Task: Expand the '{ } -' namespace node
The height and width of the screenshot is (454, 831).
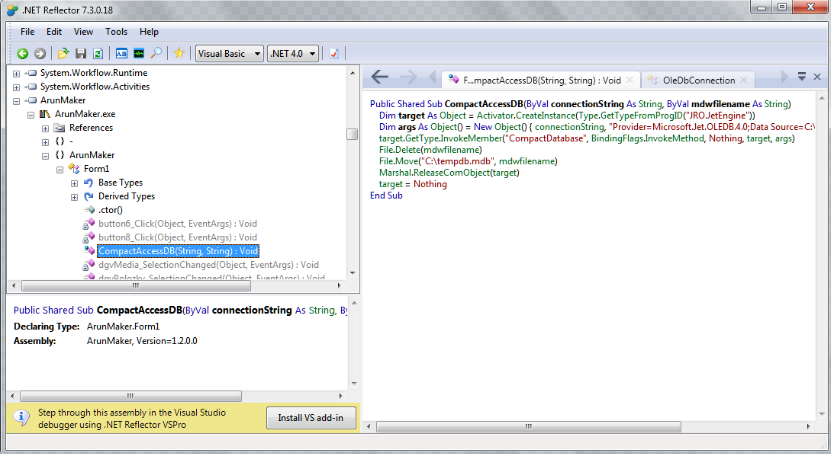Action: (45, 142)
